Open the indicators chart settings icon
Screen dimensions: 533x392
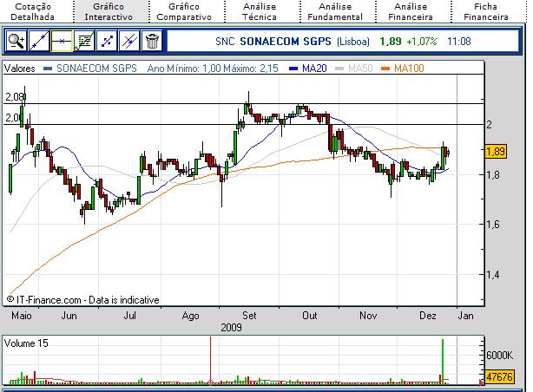pyautogui.click(x=84, y=41)
